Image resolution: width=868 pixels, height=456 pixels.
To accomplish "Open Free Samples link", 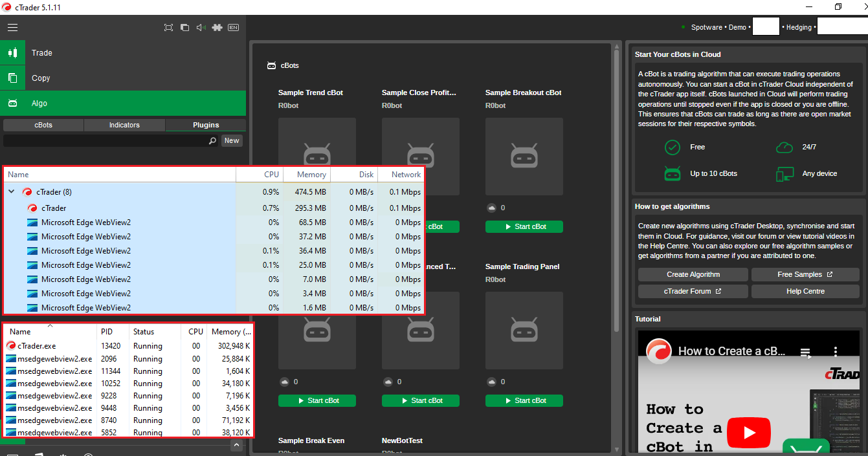I will 806,274.
